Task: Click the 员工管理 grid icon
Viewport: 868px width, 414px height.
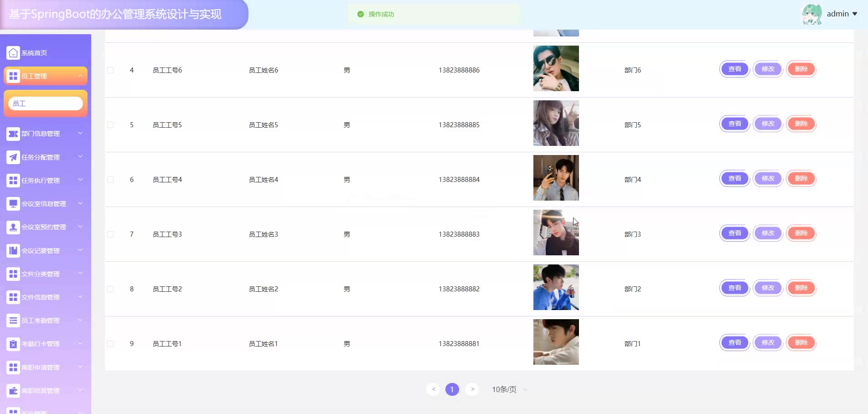Action: (13, 76)
